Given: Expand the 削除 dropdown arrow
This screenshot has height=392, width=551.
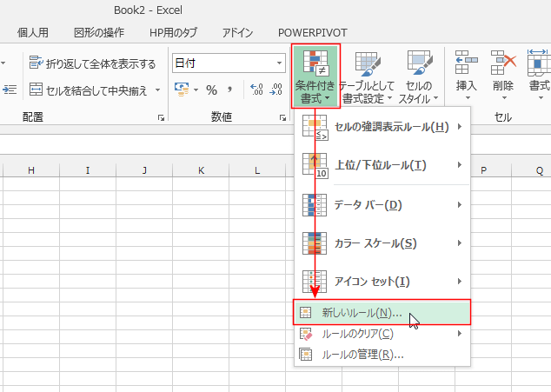Looking at the screenshot, I should click(x=504, y=98).
